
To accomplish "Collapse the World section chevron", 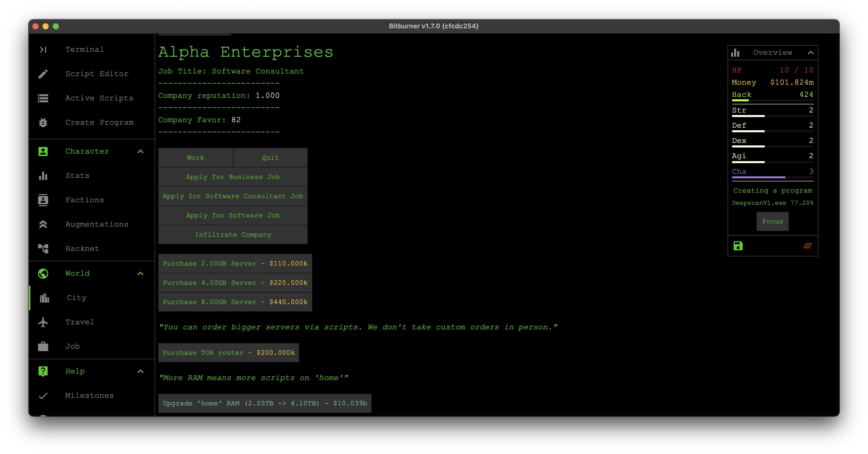I will coord(140,273).
